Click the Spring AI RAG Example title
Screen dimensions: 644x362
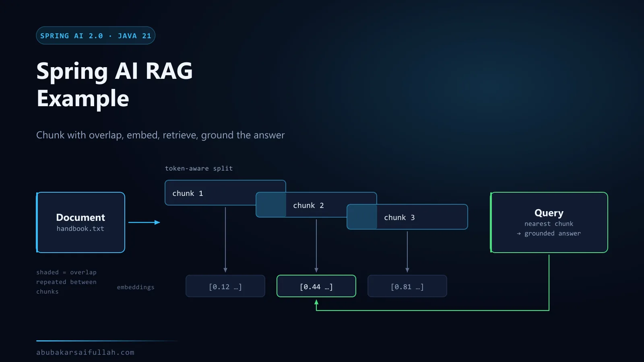[x=115, y=84]
